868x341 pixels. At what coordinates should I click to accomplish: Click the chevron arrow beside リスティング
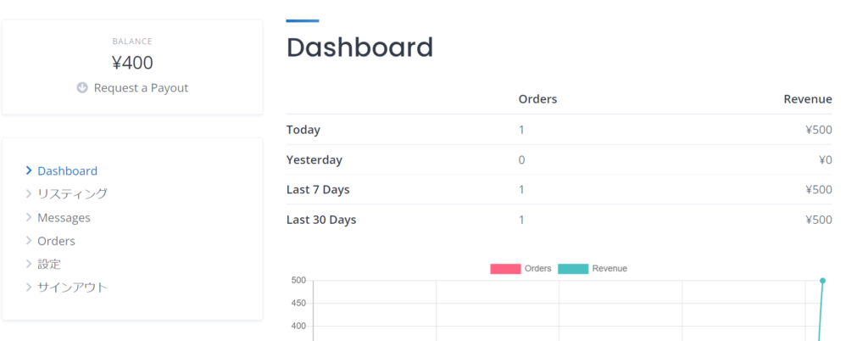tap(29, 193)
